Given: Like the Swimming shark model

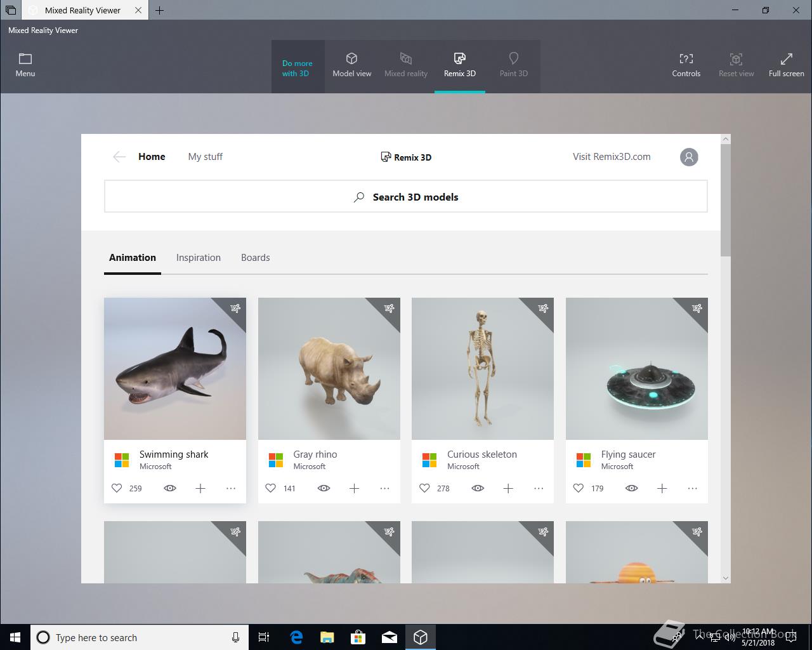Looking at the screenshot, I should click(x=117, y=488).
